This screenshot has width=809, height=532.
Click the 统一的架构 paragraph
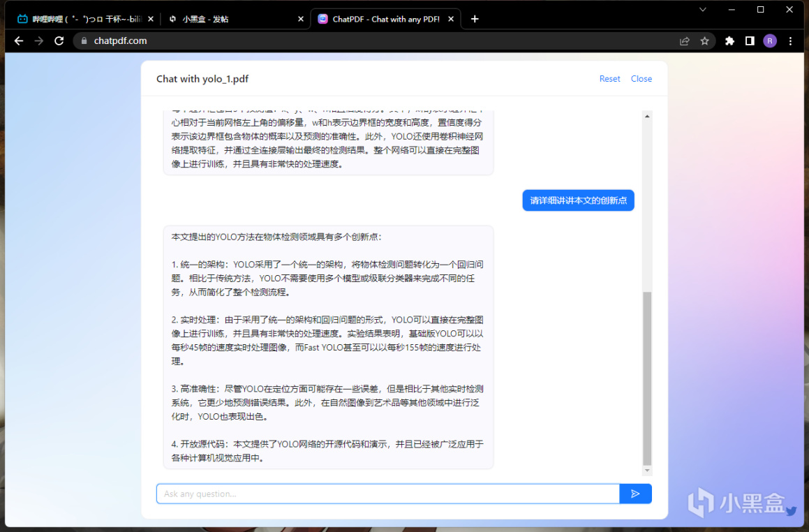(x=327, y=278)
